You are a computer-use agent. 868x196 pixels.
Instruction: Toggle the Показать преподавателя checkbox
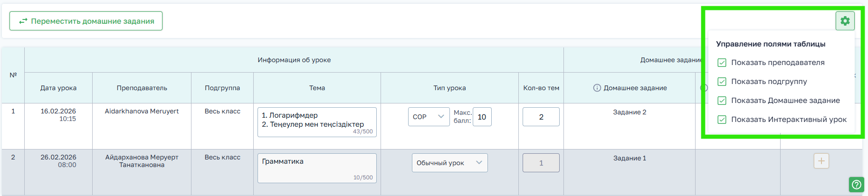click(x=722, y=63)
